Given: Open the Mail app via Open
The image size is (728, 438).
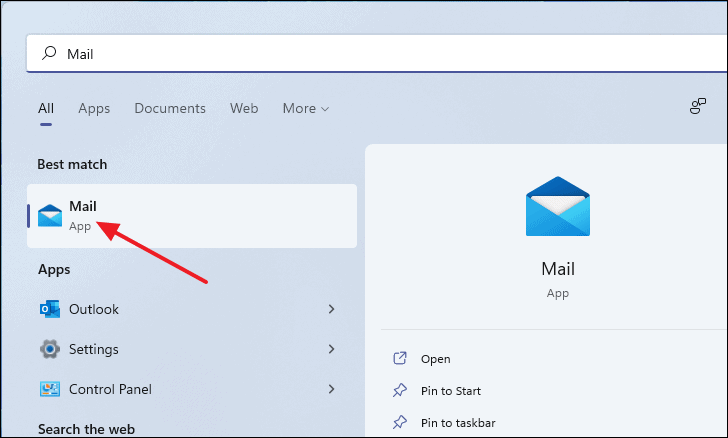Looking at the screenshot, I should (x=436, y=359).
